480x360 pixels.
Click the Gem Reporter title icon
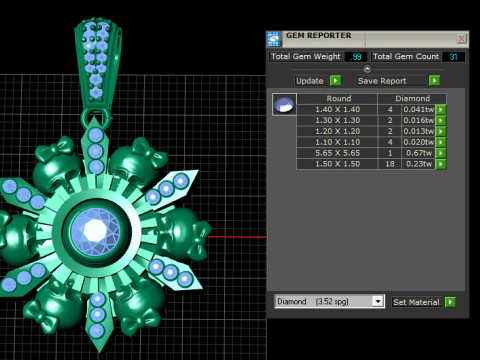point(274,39)
